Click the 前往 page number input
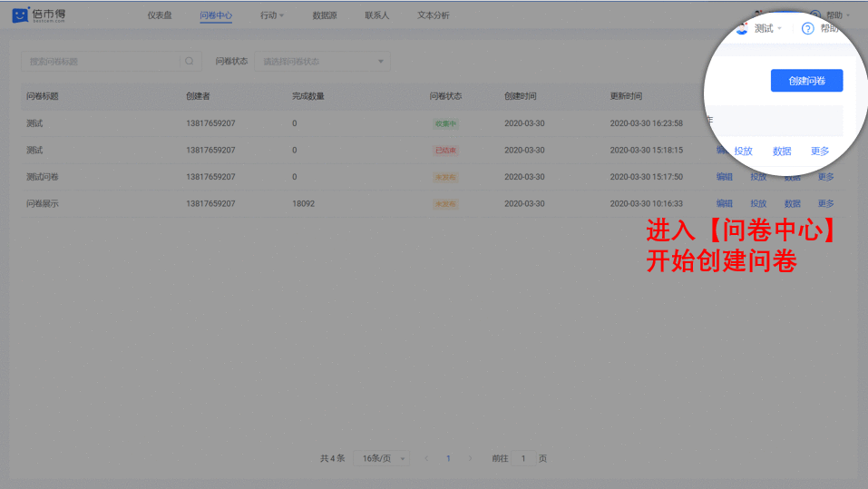Viewport: 868px width, 489px height. 523,459
